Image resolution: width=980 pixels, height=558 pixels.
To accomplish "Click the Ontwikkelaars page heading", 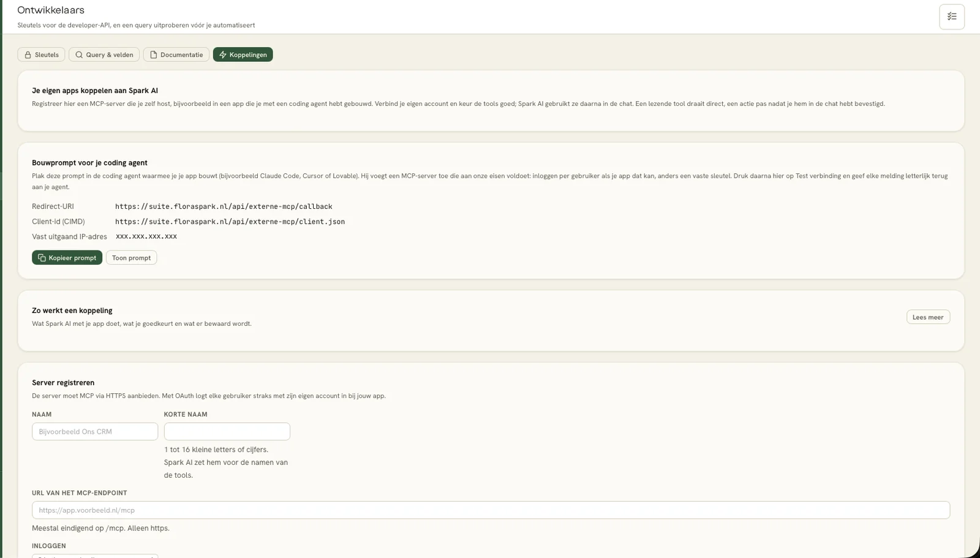I will pyautogui.click(x=51, y=10).
